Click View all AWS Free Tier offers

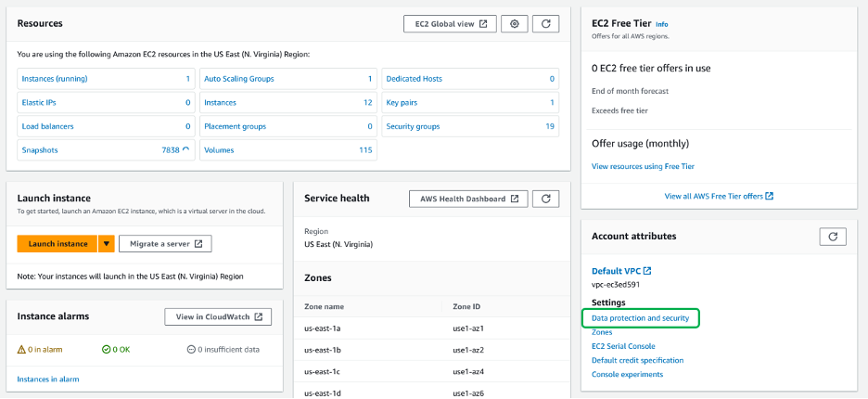tap(719, 196)
